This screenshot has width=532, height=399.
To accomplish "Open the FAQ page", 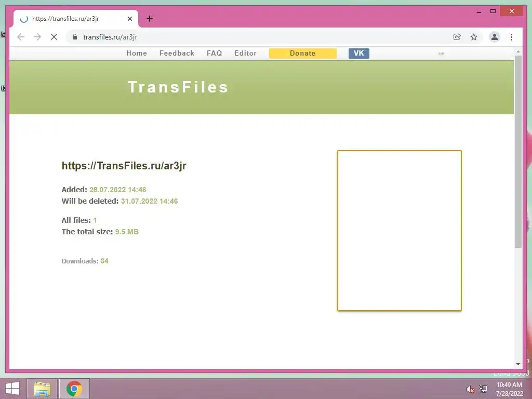I will tap(214, 54).
